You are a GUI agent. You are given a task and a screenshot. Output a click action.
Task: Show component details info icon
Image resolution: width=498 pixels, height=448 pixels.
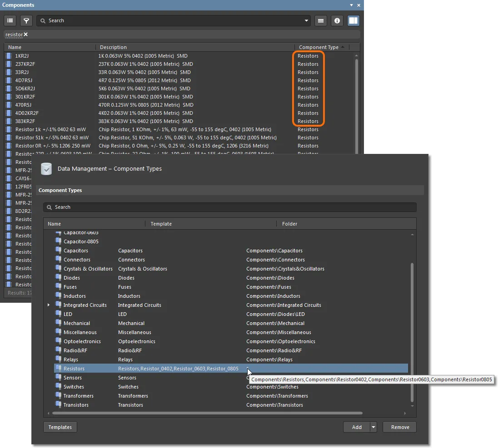(x=337, y=20)
